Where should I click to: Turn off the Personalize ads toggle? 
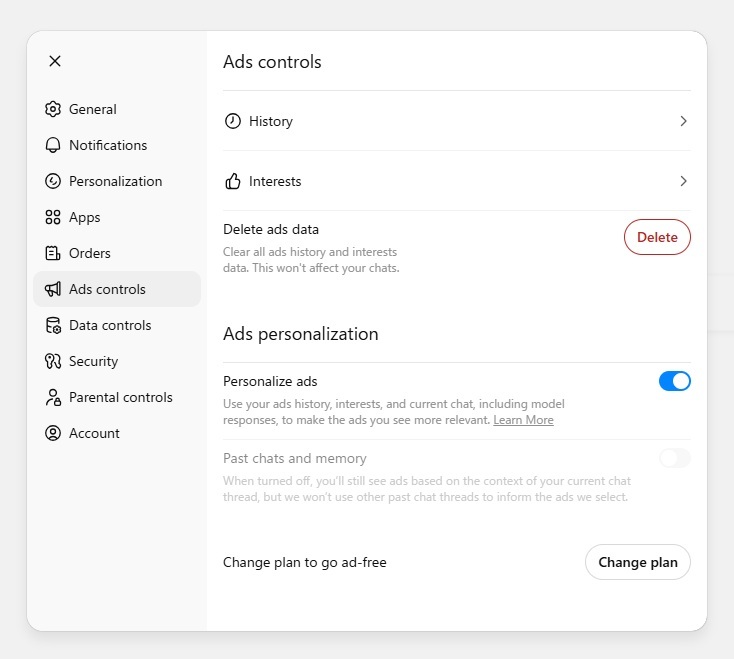(675, 381)
